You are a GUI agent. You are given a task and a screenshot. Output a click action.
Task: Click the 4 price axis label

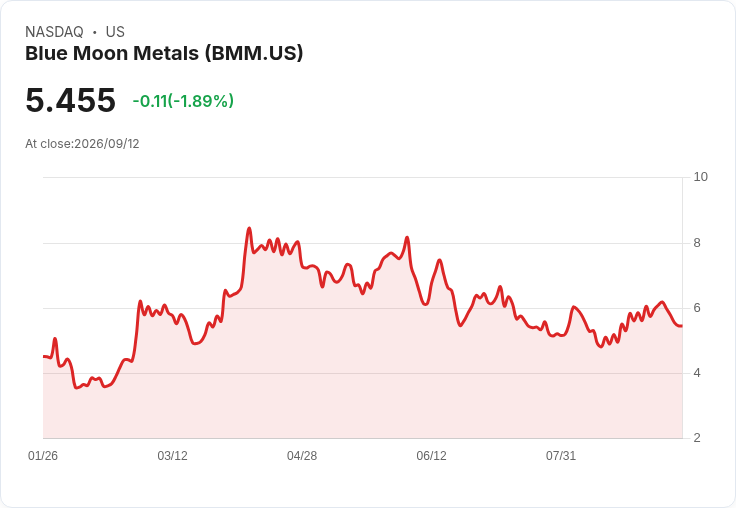[697, 373]
